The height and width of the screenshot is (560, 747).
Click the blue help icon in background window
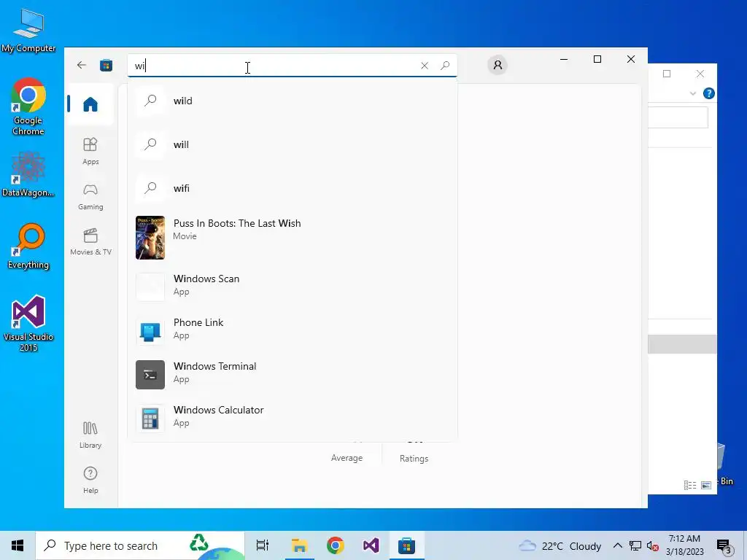coord(709,93)
